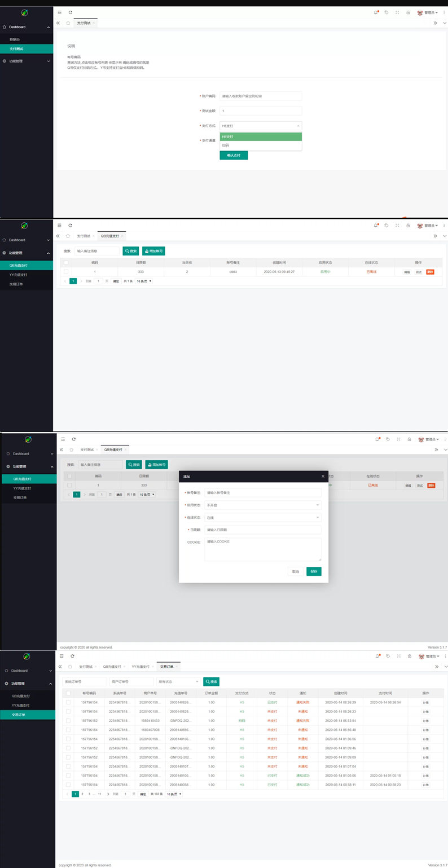Screen dimensions: 448x868
Task: Toggle the sidebar menu icon on the 支付测试 page
Action: [x=60, y=12]
